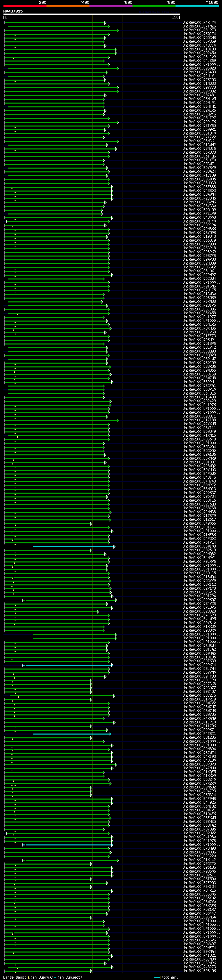Select hit label UniRef100_B1PRJ9
This screenshot has height=980, width=222.
pos(199,699)
